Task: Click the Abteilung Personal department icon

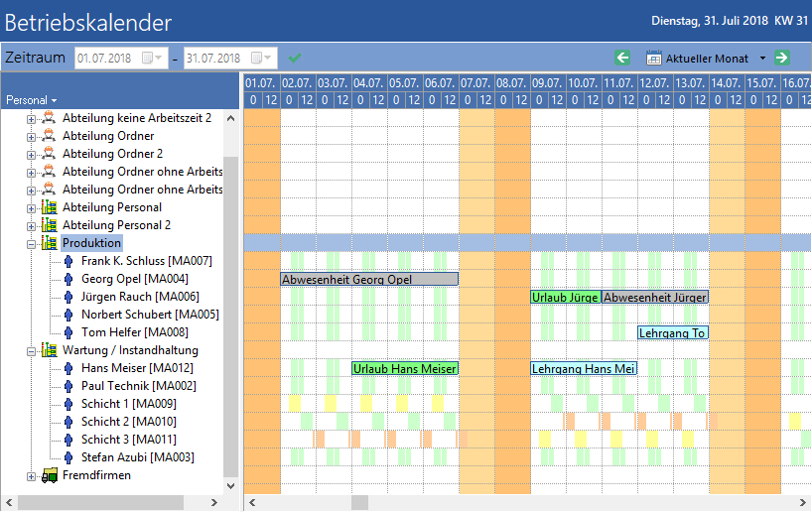Action: 50,207
